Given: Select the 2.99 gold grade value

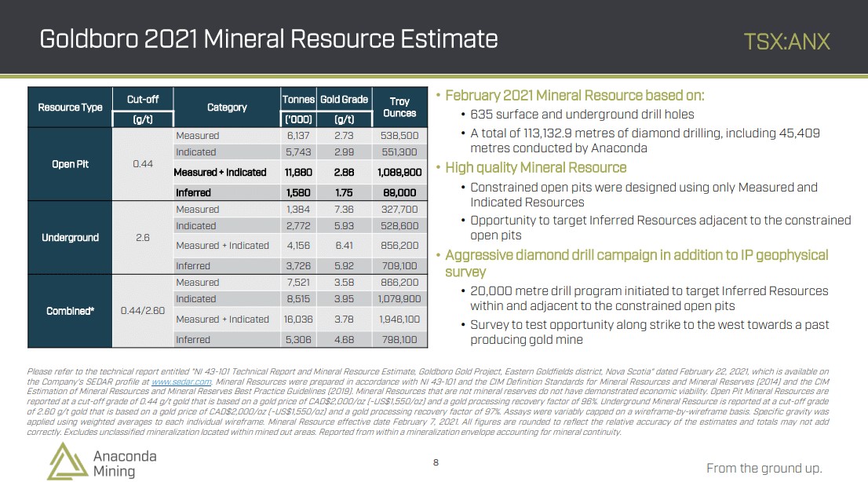Looking at the screenshot, I should point(345,152).
